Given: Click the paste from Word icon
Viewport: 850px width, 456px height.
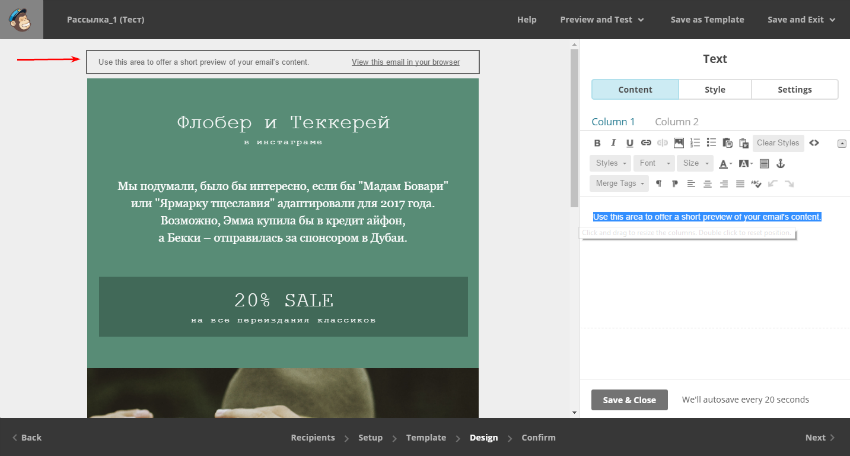Looking at the screenshot, I should pos(744,143).
